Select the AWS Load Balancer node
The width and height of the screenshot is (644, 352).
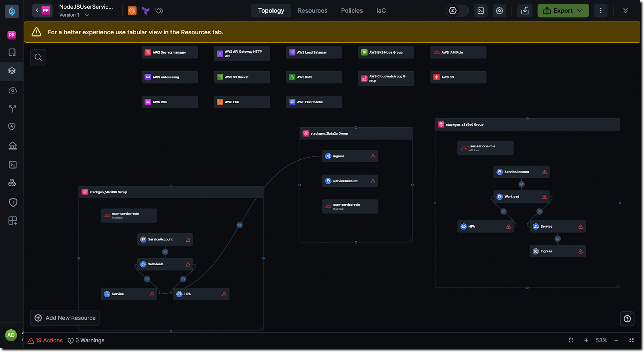314,52
